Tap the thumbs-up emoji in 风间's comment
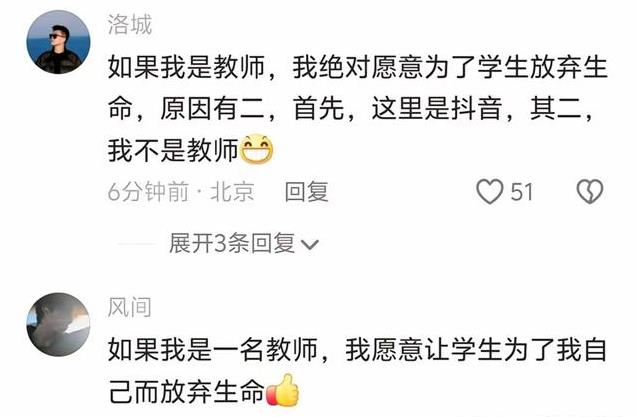 coord(282,390)
